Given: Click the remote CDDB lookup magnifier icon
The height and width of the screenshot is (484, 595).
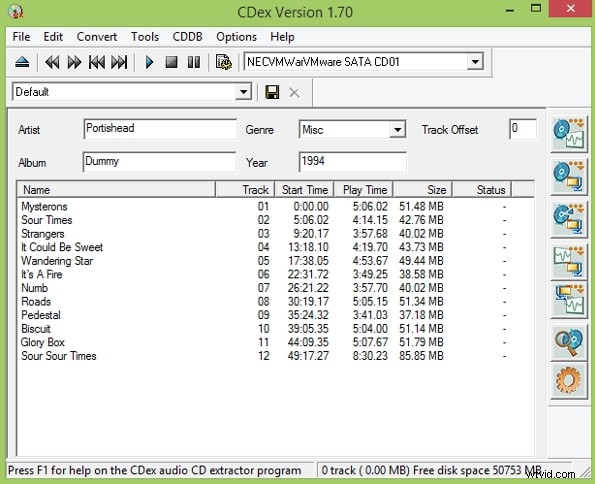Looking at the screenshot, I should (x=568, y=342).
